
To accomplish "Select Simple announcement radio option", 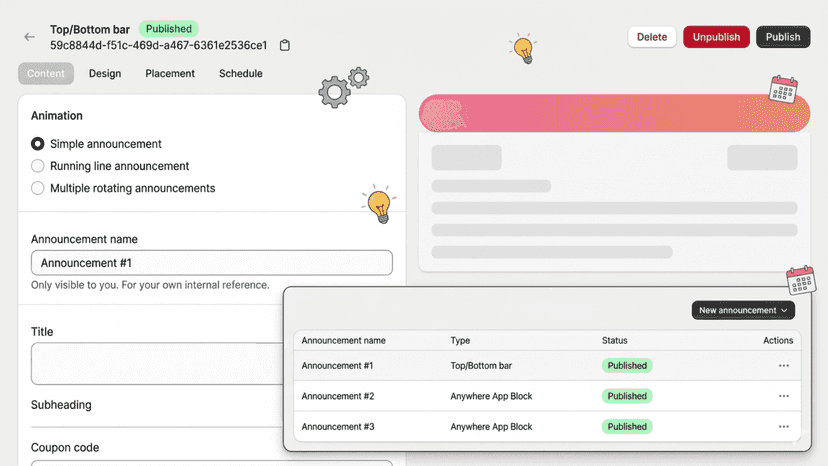I will [37, 144].
